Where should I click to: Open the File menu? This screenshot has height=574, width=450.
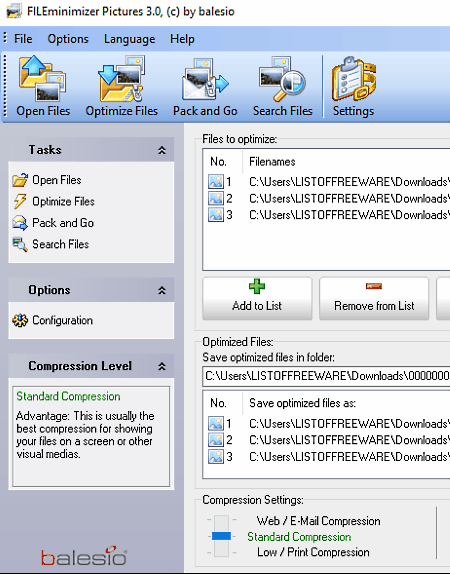pyautogui.click(x=23, y=39)
